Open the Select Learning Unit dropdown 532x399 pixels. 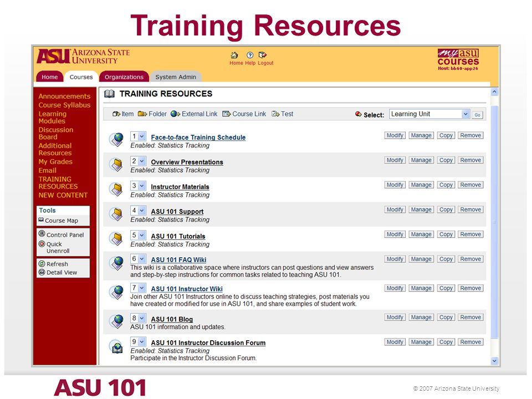[x=429, y=114]
